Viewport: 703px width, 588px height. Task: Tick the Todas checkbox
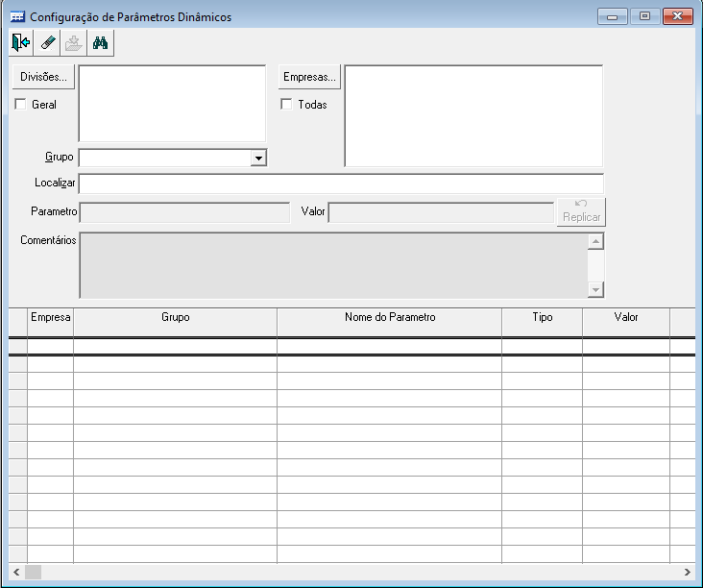(x=286, y=104)
